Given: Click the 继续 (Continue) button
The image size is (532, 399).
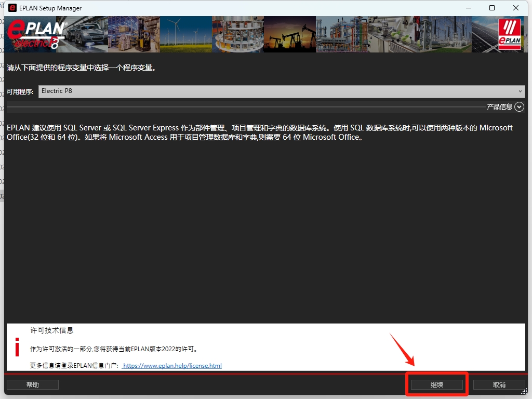Looking at the screenshot, I should tap(436, 385).
